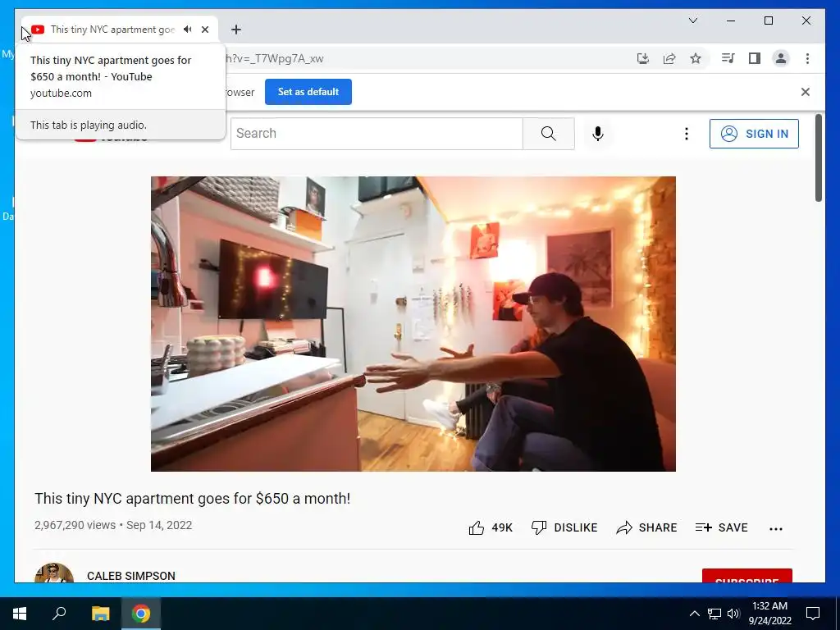The image size is (840, 630).
Task: Open the CALEB SIMPSON channel link
Action: click(130, 576)
